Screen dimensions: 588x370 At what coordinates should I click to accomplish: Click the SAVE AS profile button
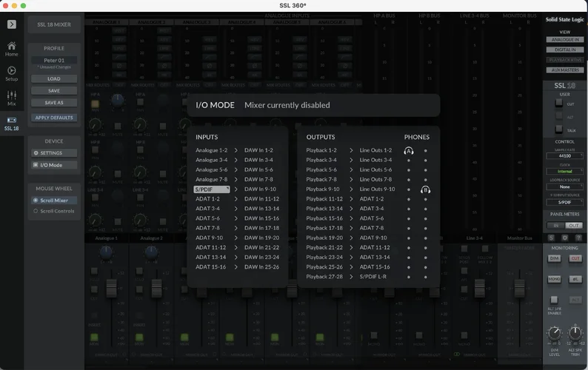[54, 103]
